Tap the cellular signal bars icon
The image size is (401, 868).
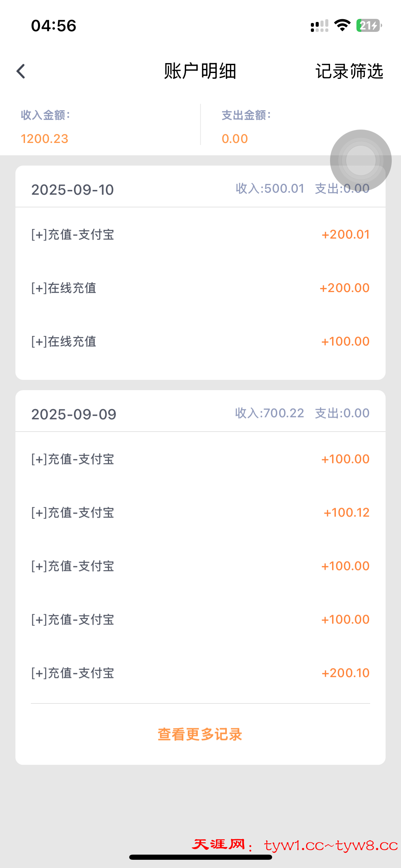click(x=319, y=26)
